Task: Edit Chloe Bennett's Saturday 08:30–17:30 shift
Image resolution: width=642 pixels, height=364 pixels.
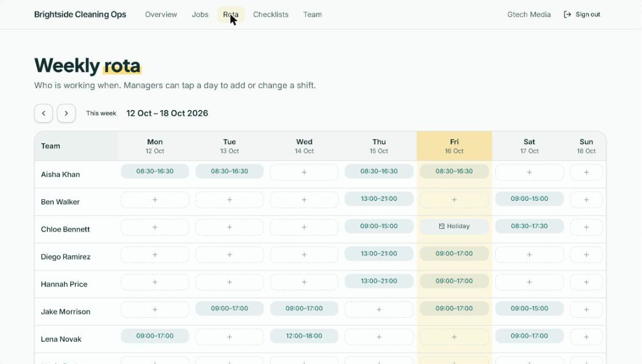Action: click(x=529, y=226)
